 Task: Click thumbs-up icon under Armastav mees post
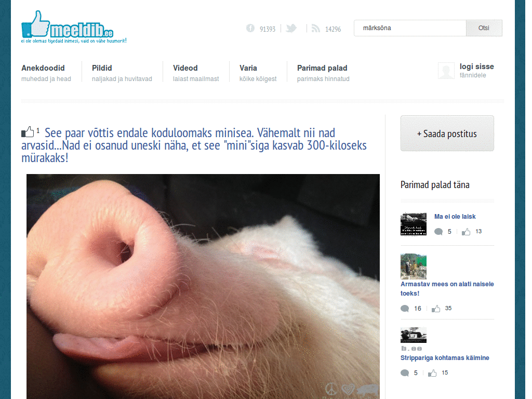(x=436, y=309)
